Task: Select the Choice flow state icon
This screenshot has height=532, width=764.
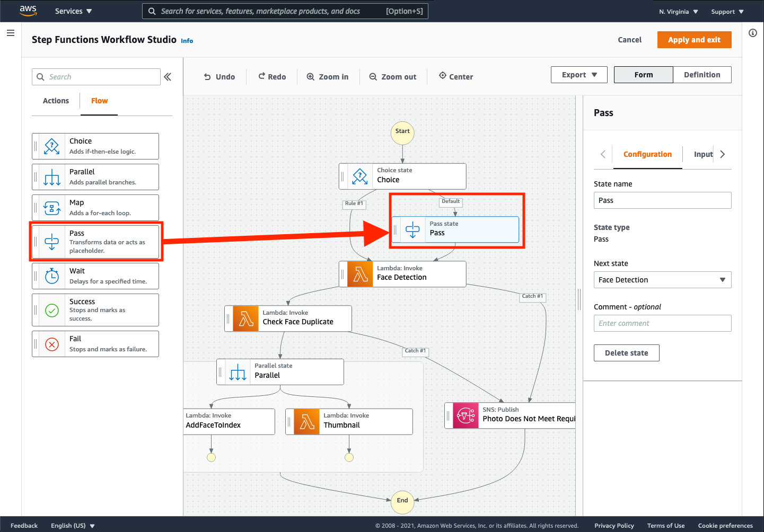Action: [52, 146]
